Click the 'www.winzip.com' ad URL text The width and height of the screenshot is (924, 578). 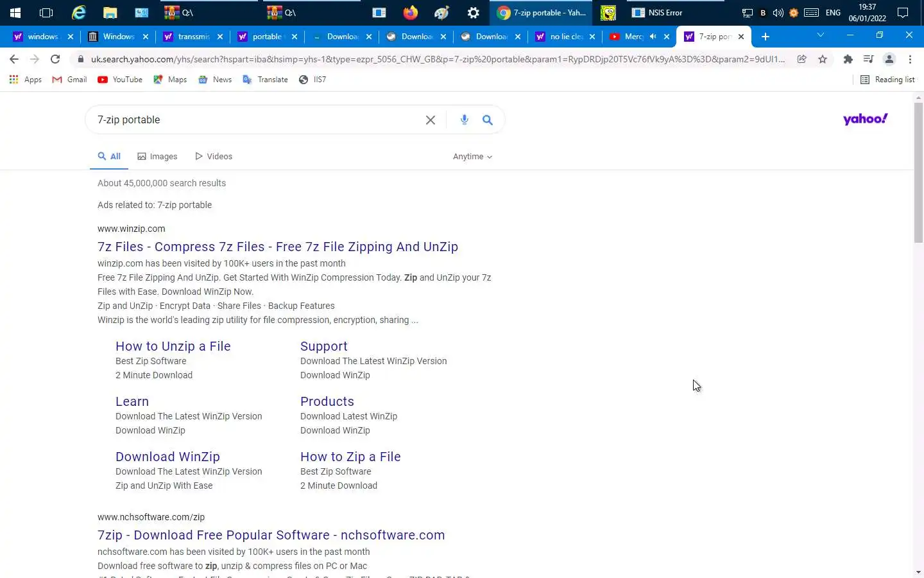pyautogui.click(x=132, y=229)
